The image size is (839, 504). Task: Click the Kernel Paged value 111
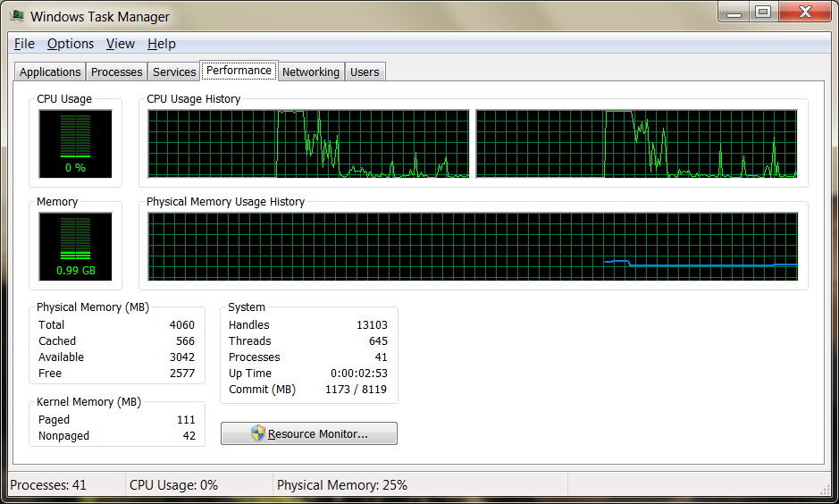186,419
